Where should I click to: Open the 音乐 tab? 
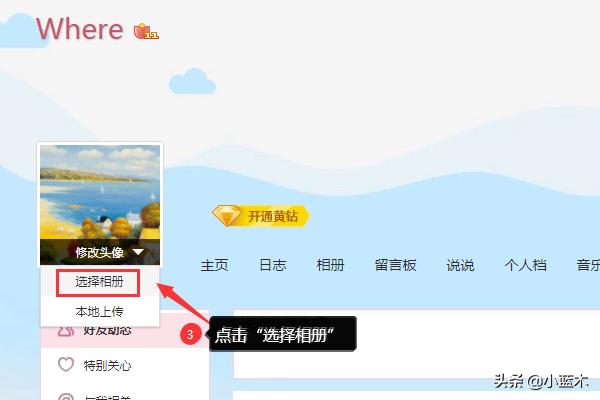click(x=588, y=265)
